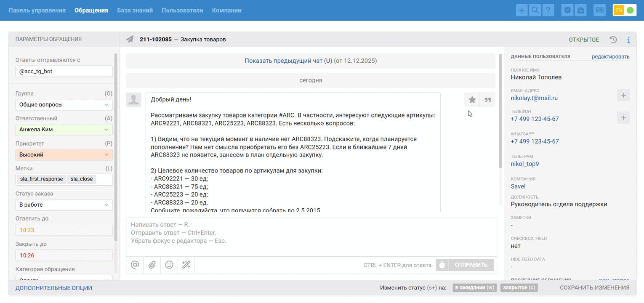Open search with the magnifier icon

pyautogui.click(x=535, y=11)
